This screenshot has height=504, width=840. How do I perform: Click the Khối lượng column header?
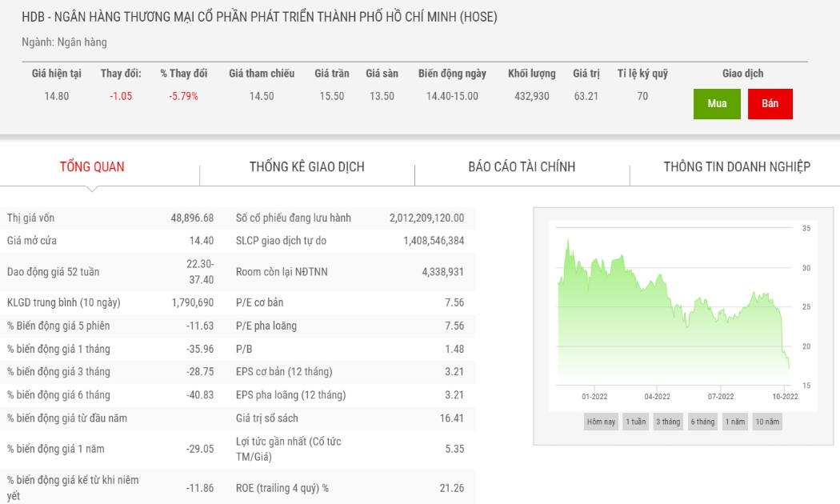[531, 74]
